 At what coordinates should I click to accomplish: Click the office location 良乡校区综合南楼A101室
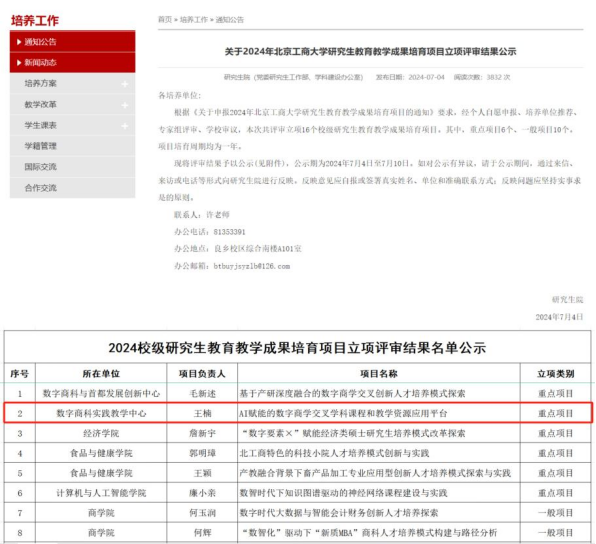(x=258, y=249)
